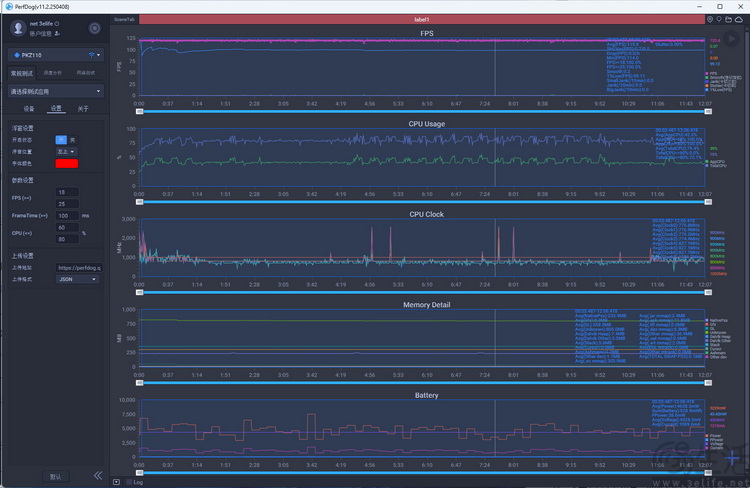Viewport: 750px width, 488px height.
Task: Click the CPU Usage chart title
Action: coord(427,124)
